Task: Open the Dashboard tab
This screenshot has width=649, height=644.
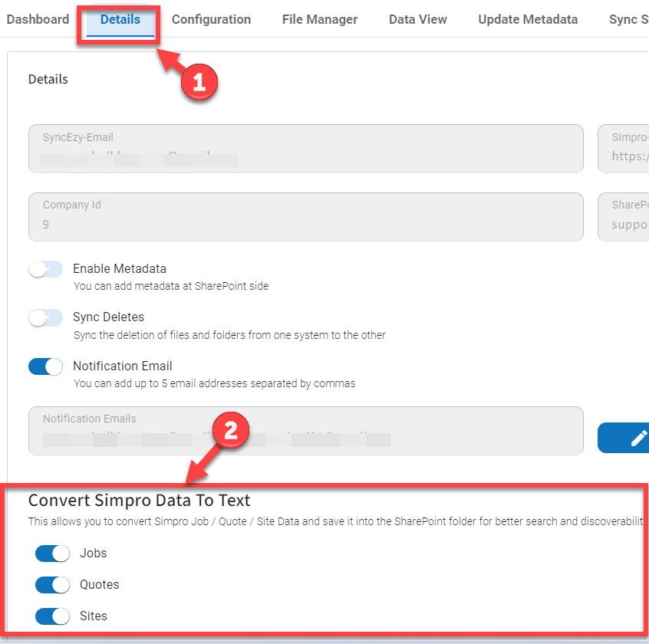Action: tap(38, 19)
